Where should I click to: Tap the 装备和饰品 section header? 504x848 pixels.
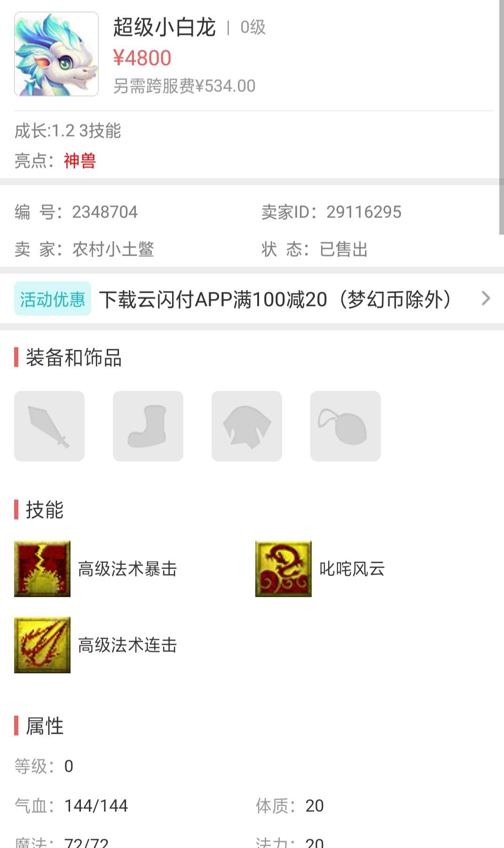click(74, 358)
